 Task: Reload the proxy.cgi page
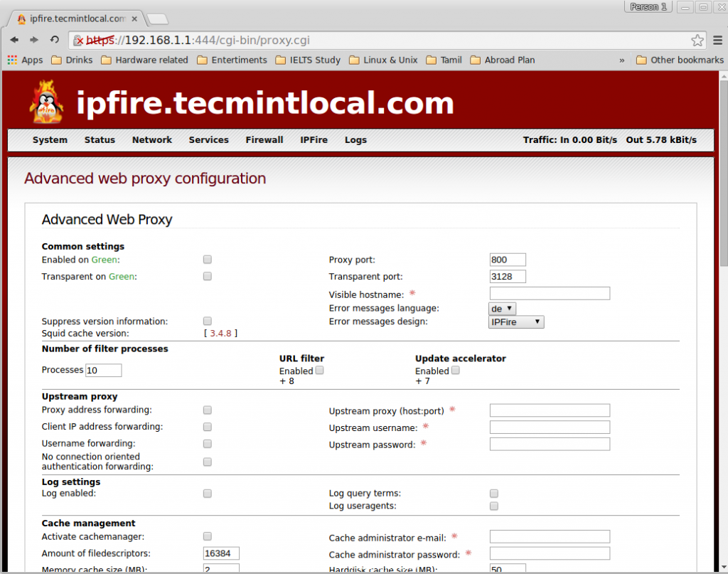tap(54, 41)
